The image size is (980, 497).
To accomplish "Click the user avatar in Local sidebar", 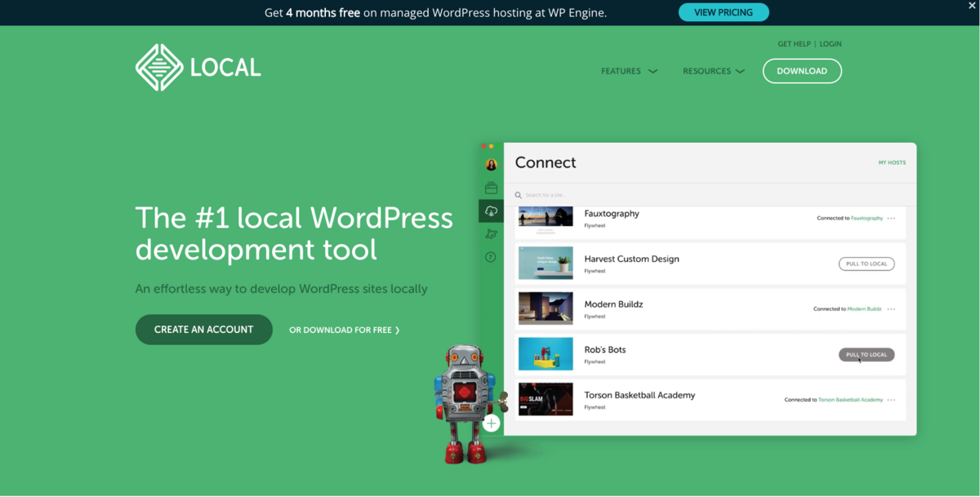I will pos(491,165).
